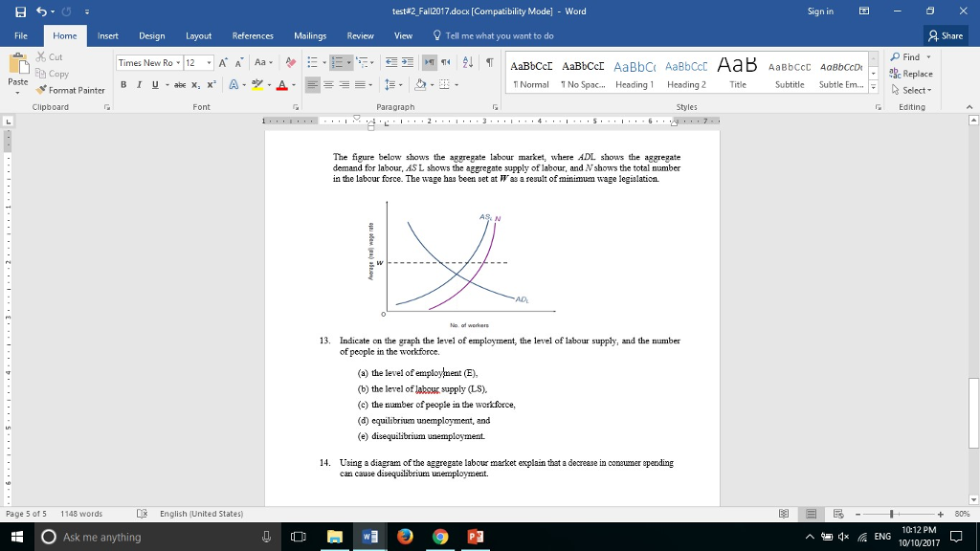The image size is (980, 551).
Task: Apply the Heading 1 style
Action: [x=634, y=74]
